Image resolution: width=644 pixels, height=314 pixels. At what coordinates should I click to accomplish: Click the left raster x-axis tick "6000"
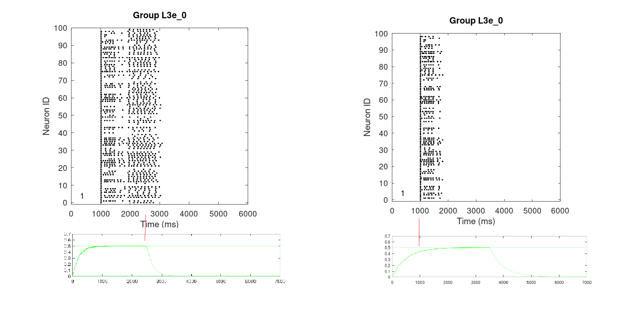(248, 214)
